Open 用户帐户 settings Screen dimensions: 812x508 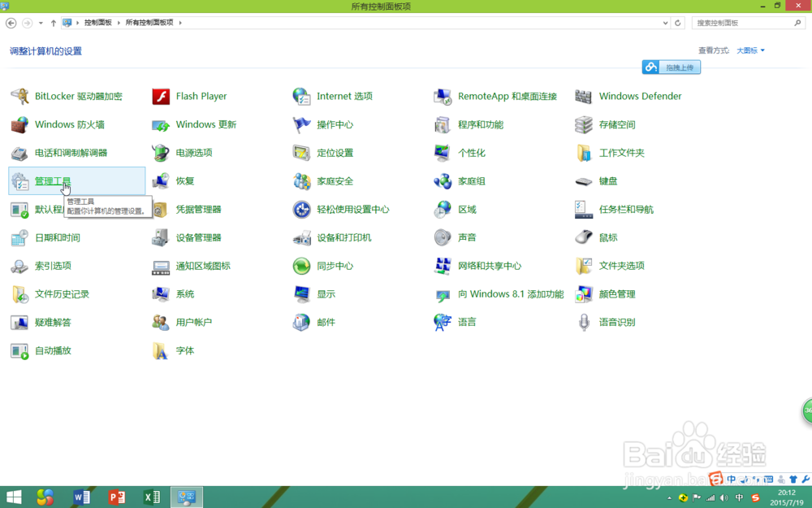[193, 322]
